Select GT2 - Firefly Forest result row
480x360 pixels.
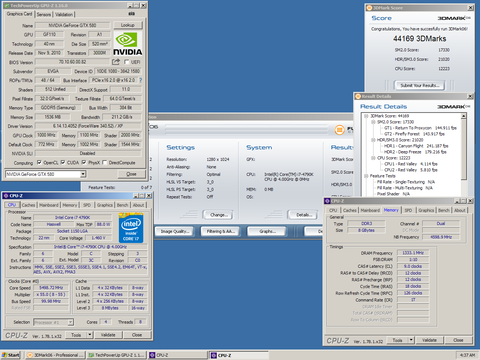point(414,134)
